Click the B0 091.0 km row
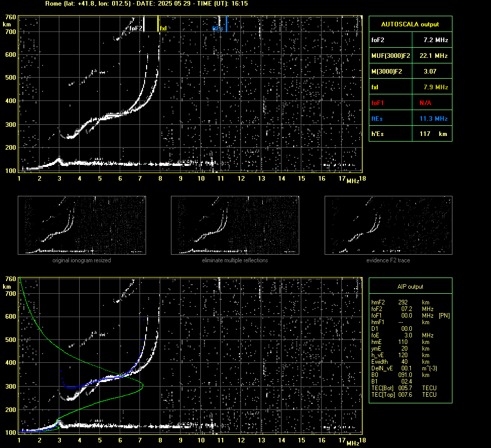Image resolution: width=491 pixels, height=448 pixels. 401,375
